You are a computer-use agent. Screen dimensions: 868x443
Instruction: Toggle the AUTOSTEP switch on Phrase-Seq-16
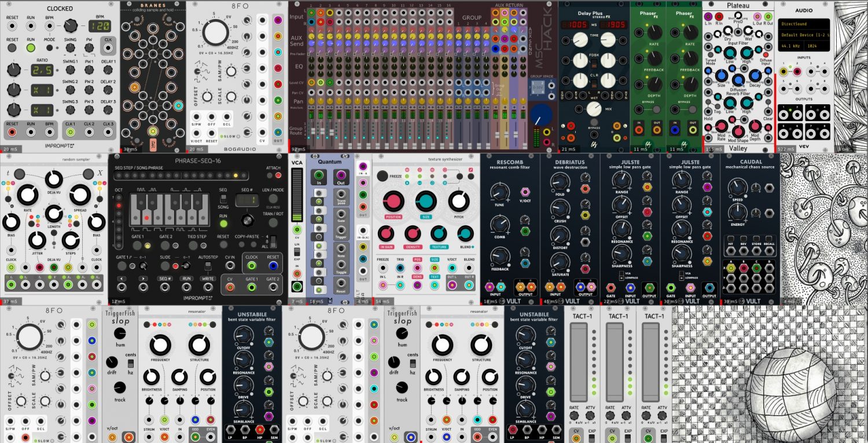(207, 267)
